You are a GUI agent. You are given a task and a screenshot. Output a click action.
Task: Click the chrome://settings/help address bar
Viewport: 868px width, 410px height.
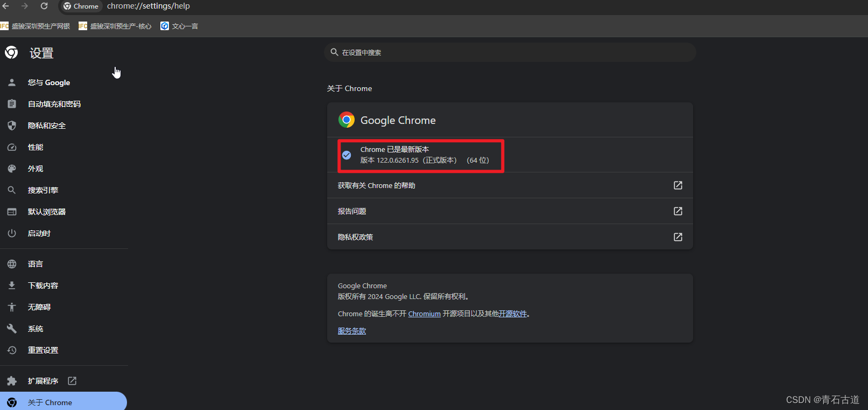point(149,6)
